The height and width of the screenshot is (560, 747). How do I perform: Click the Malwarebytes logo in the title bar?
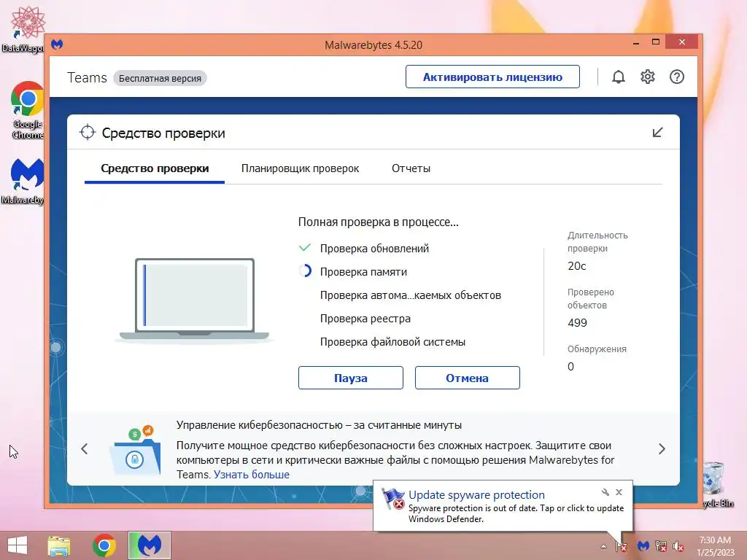tap(57, 44)
